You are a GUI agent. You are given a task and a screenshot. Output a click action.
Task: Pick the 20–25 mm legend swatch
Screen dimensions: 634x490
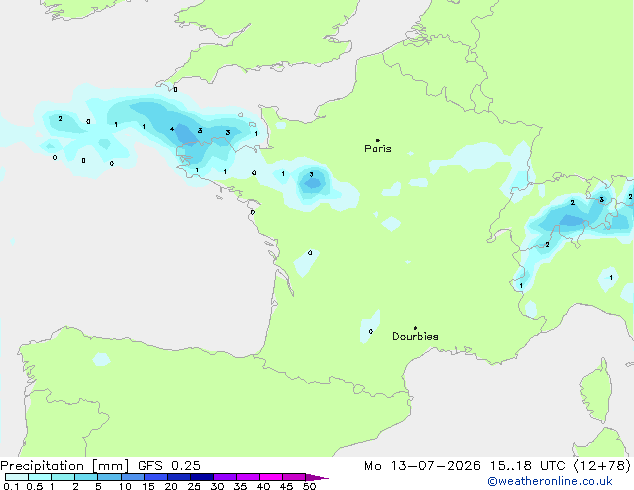click(x=178, y=477)
